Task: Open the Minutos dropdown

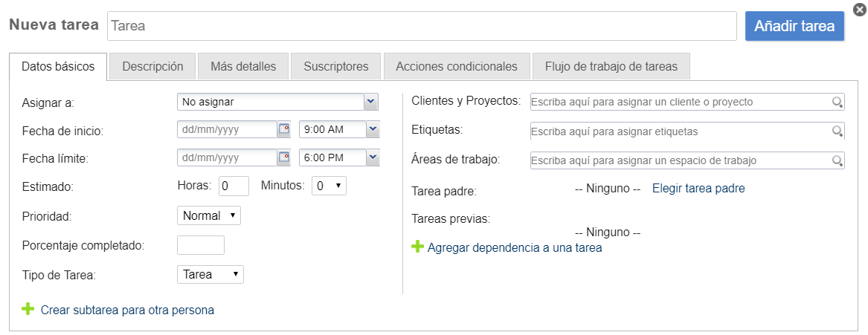Action: [329, 186]
